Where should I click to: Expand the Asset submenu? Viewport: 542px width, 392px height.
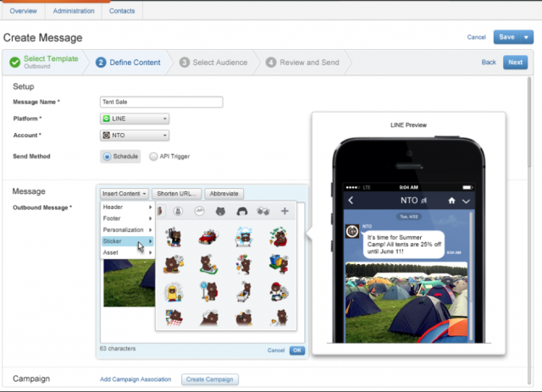tap(128, 252)
